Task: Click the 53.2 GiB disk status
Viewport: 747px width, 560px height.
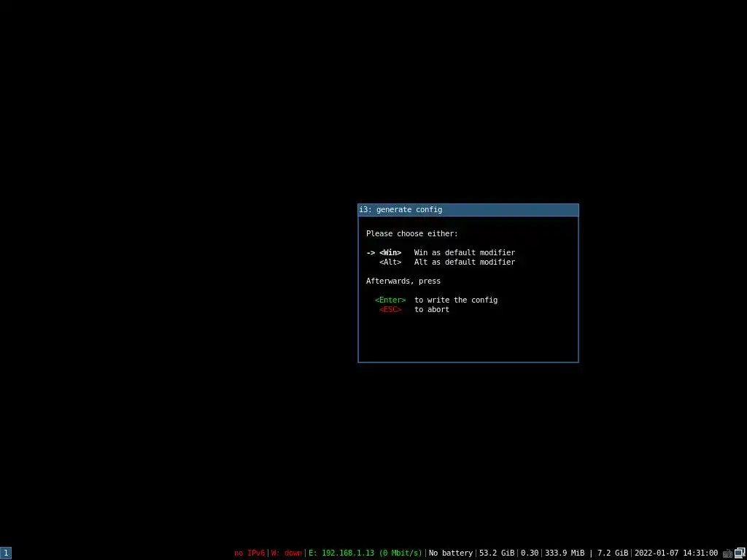Action: click(497, 553)
